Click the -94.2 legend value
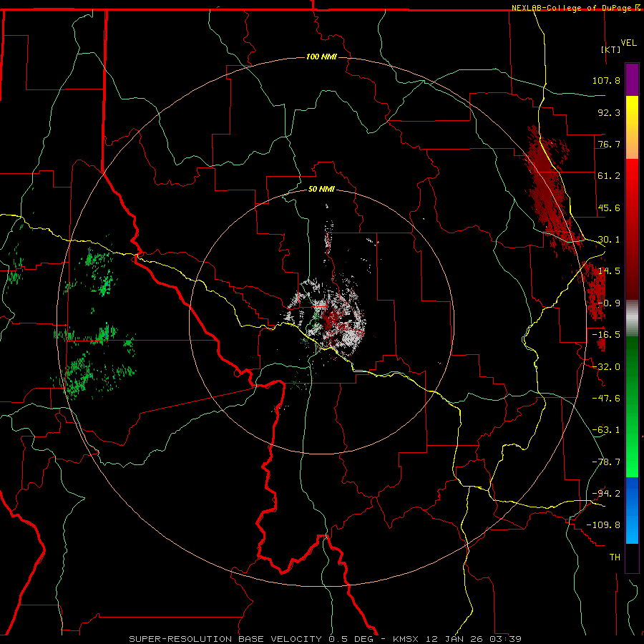The width and height of the screenshot is (644, 644). tap(606, 494)
